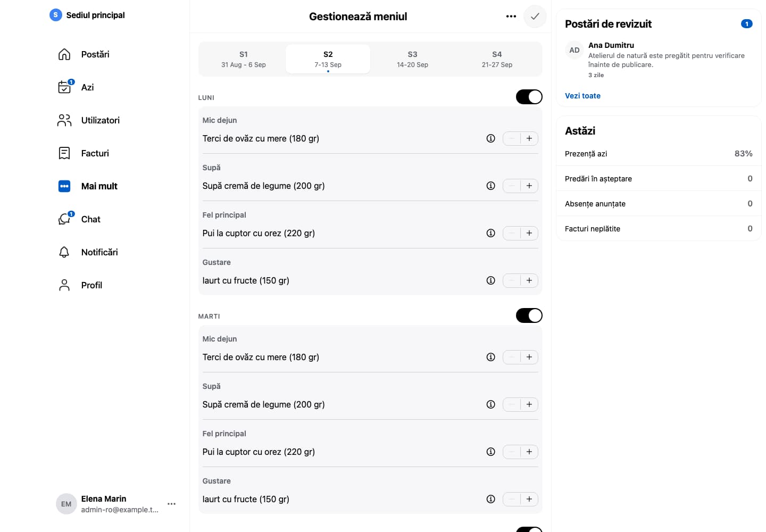Screen dimensions: 766x532
Task: Open Postări from the sidebar home icon
Action: (64, 54)
